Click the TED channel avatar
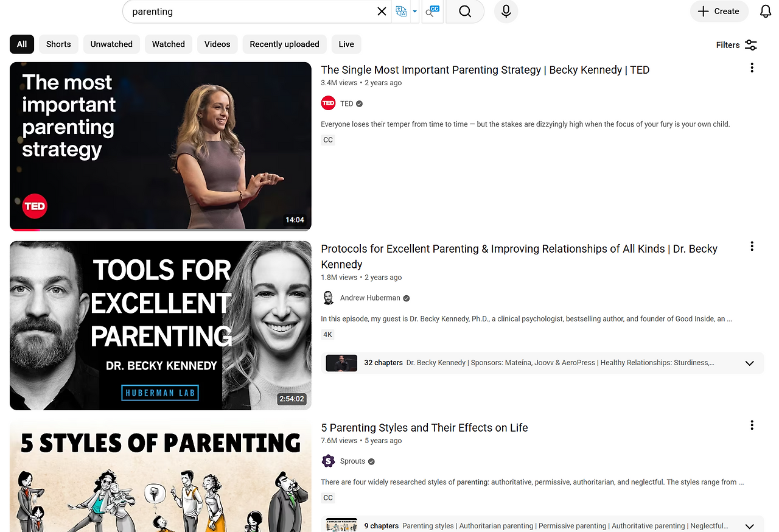779x532 pixels. tap(328, 103)
